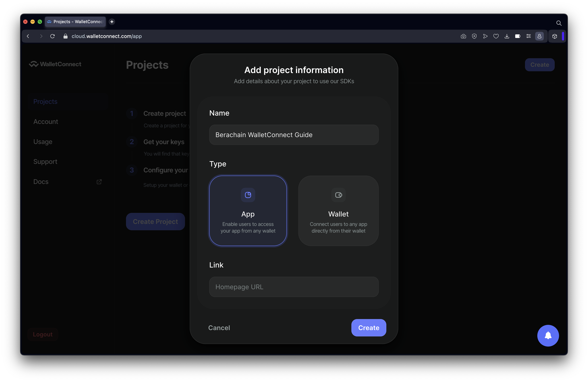Click Create button in the dialog
The height and width of the screenshot is (382, 588).
tap(369, 328)
